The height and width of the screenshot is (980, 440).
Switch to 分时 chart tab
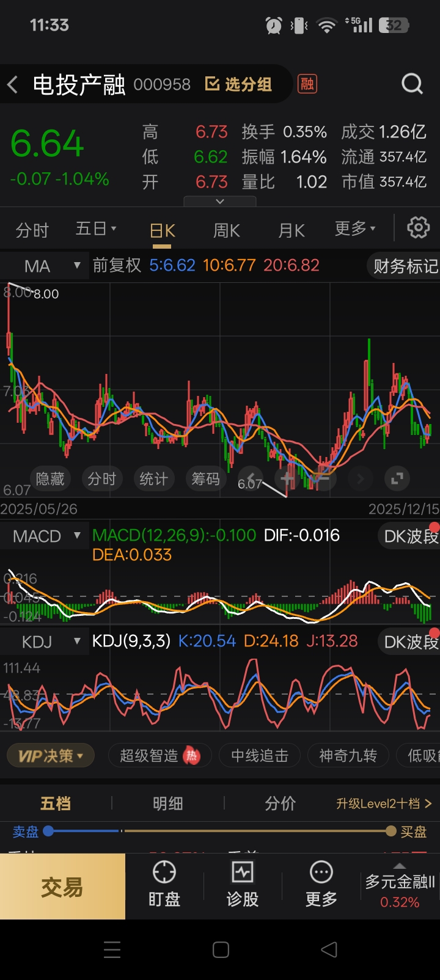pos(32,230)
